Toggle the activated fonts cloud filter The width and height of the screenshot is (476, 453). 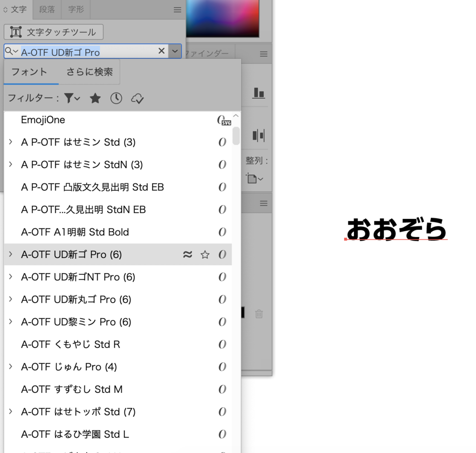[x=137, y=98]
